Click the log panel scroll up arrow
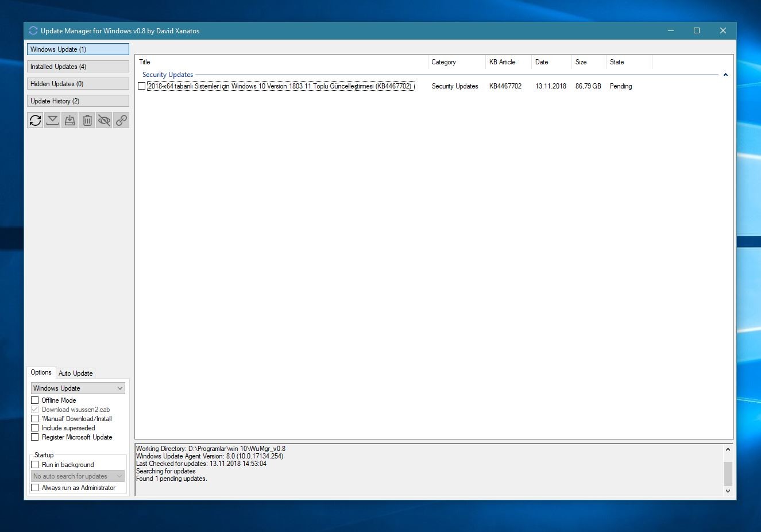The image size is (761, 532). [x=728, y=449]
